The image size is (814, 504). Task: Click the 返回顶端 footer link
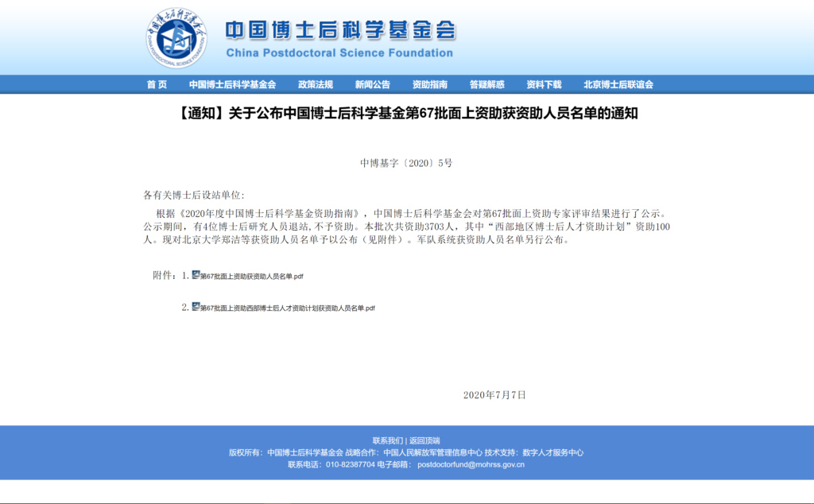click(x=424, y=440)
